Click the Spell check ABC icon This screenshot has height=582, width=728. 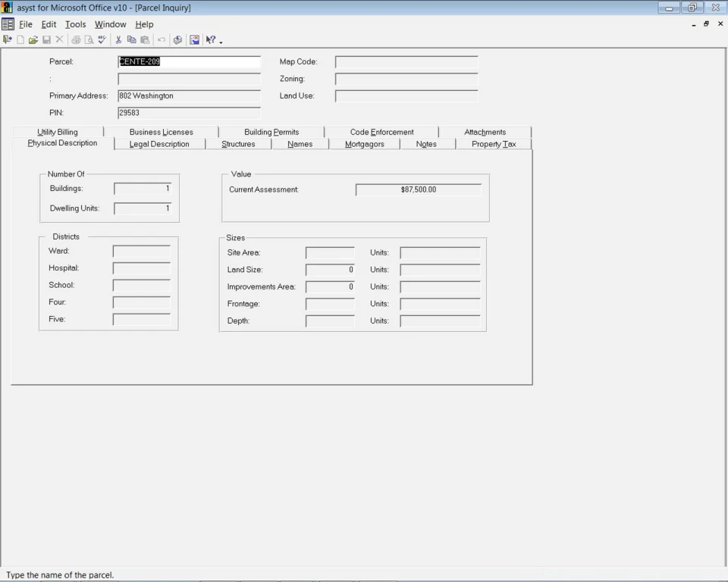click(x=102, y=40)
